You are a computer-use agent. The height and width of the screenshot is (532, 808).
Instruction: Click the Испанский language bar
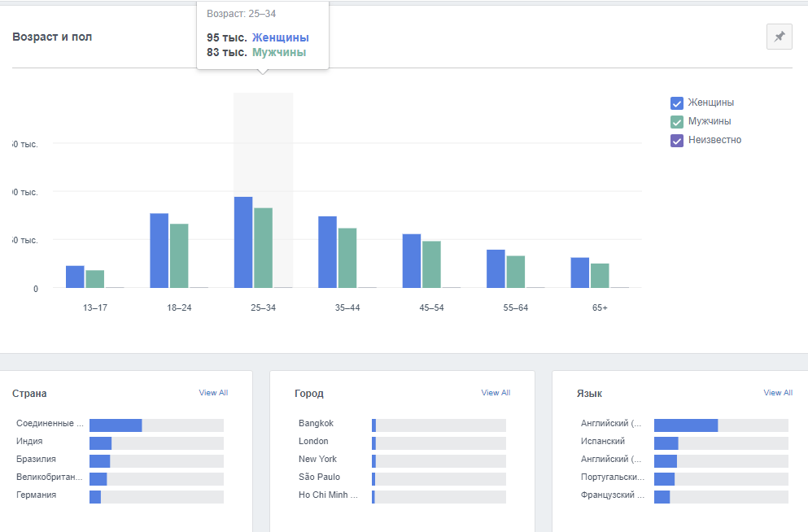[720, 443]
